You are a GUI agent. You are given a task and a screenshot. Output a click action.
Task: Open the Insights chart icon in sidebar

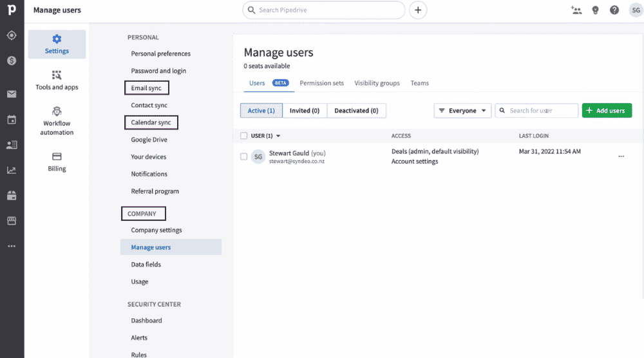point(12,171)
